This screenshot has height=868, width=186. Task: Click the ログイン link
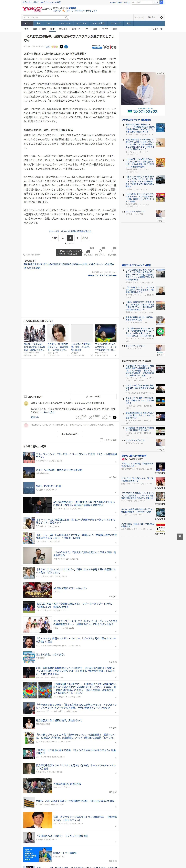[x=57, y=11]
